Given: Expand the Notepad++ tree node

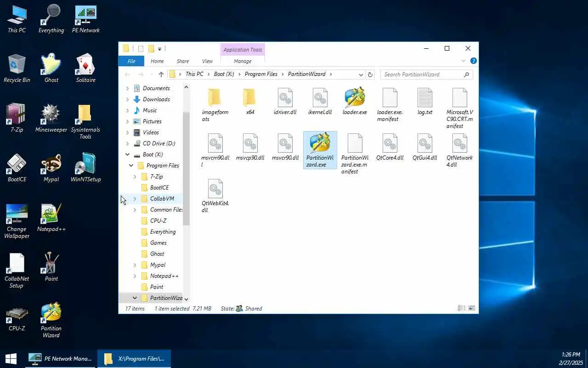Looking at the screenshot, I should pyautogui.click(x=135, y=276).
